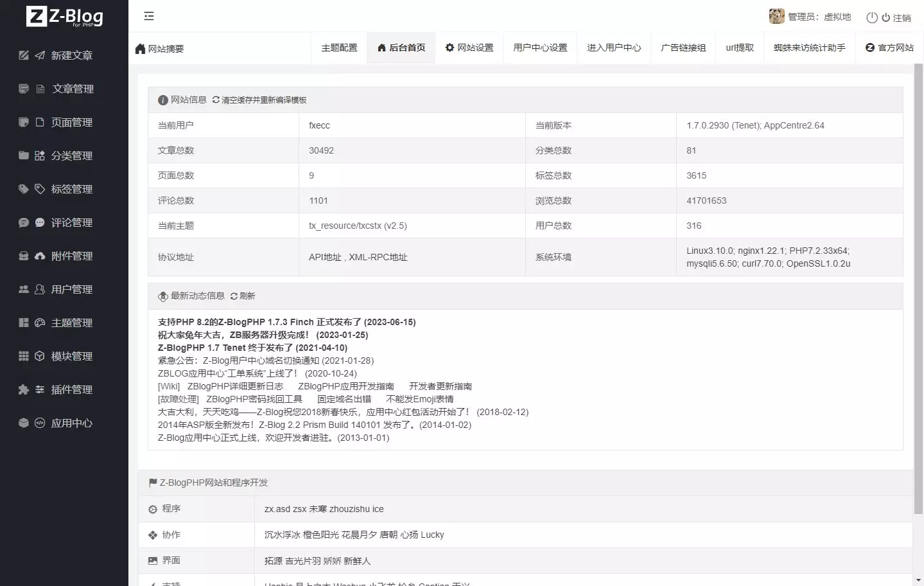Open the 蜘蛛来访统计助手 tab
924x586 pixels.
tap(809, 48)
